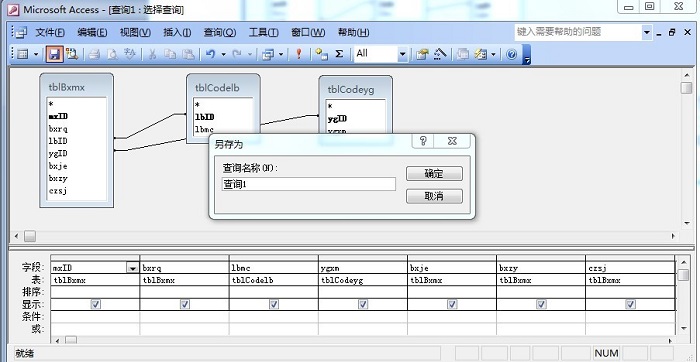Click the Redo arrow icon
This screenshot has height=362, width=700.
pos(237,54)
